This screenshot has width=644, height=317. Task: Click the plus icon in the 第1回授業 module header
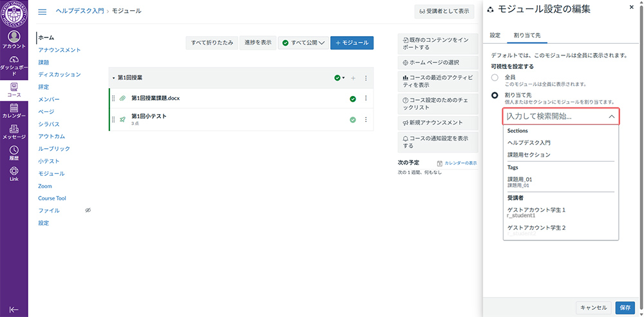tap(353, 78)
